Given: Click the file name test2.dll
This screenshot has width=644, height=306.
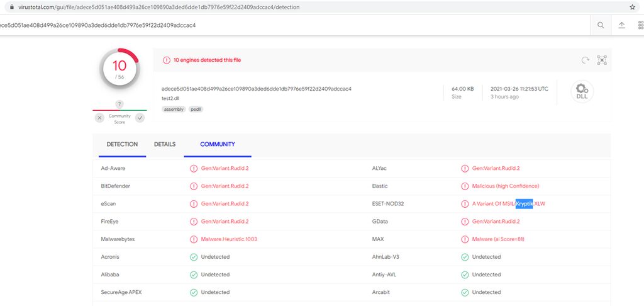Looking at the screenshot, I should click(x=170, y=99).
